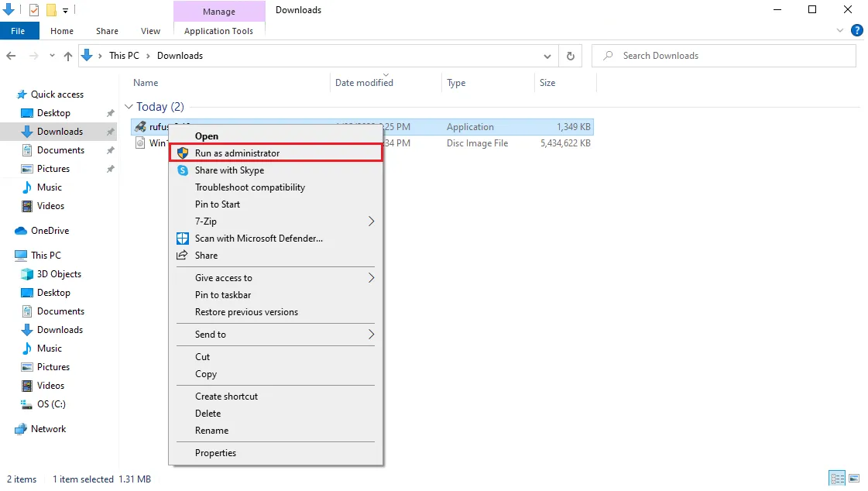The width and height of the screenshot is (868, 491).
Task: Collapse the Today (2) group
Action: (129, 106)
